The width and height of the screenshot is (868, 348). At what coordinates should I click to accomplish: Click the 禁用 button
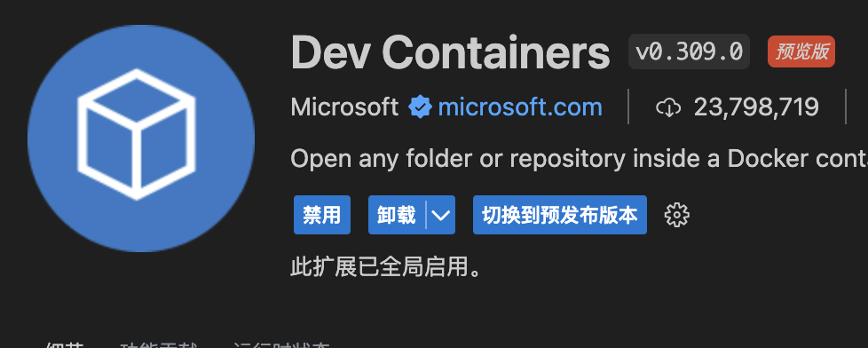[x=321, y=215]
